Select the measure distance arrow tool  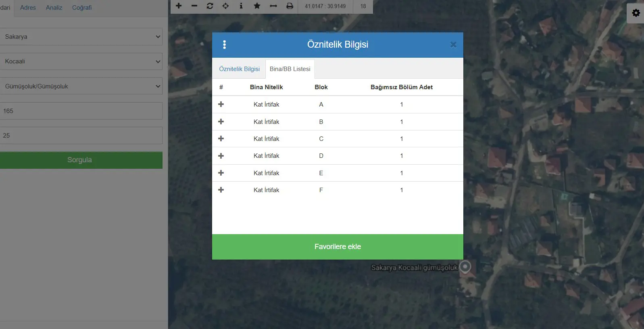273,6
